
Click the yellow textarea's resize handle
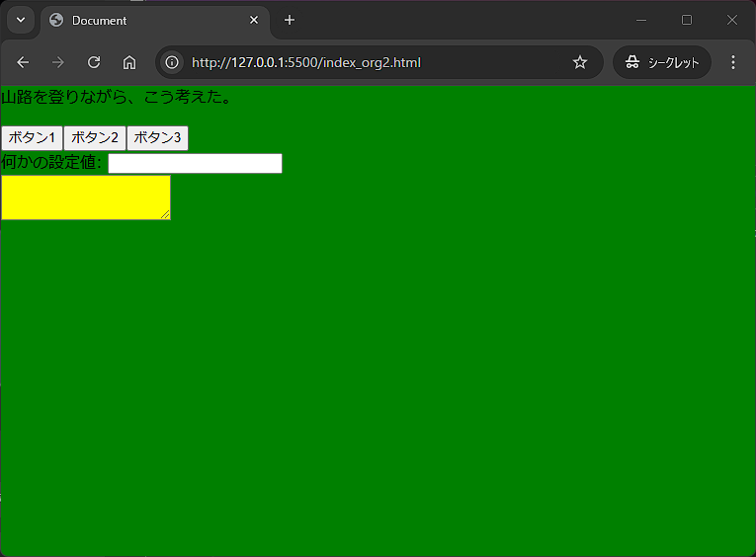[x=165, y=215]
